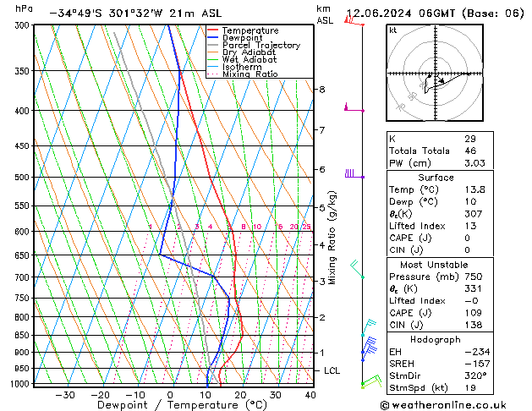Click the Most Unstable theta-e value 331
Image resolution: width=532 pixels, height=411 pixels.
click(474, 288)
